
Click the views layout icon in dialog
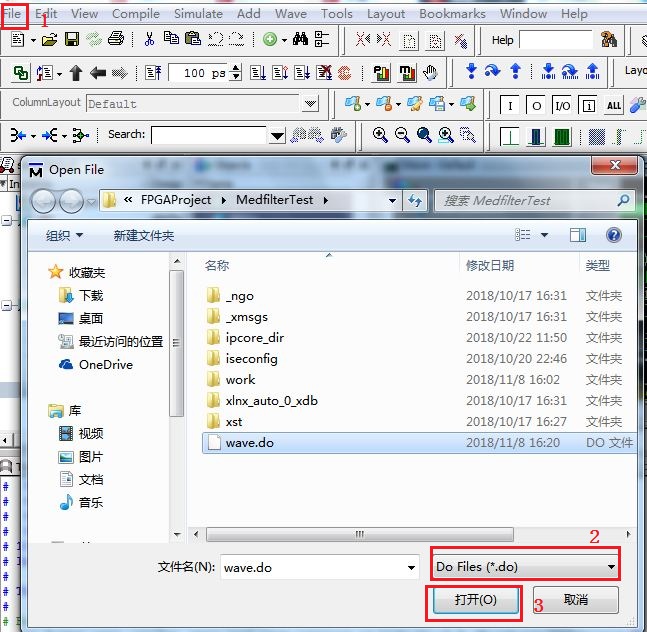[522, 235]
